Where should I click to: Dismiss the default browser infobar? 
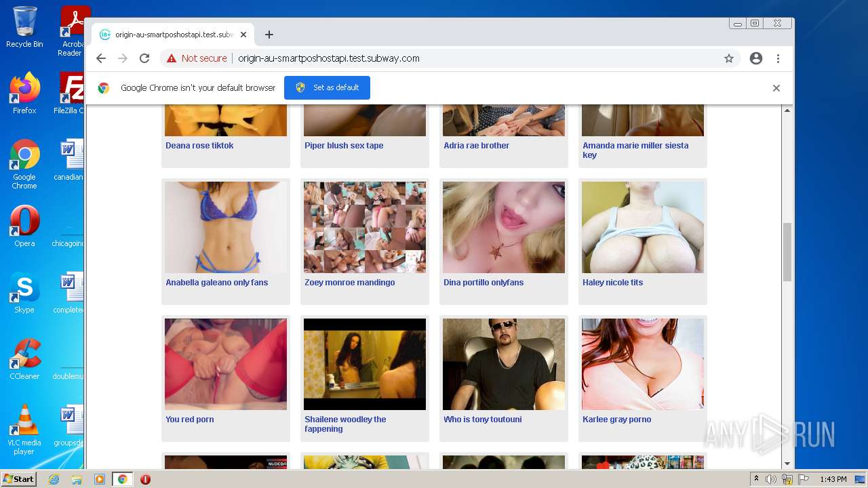coord(776,88)
